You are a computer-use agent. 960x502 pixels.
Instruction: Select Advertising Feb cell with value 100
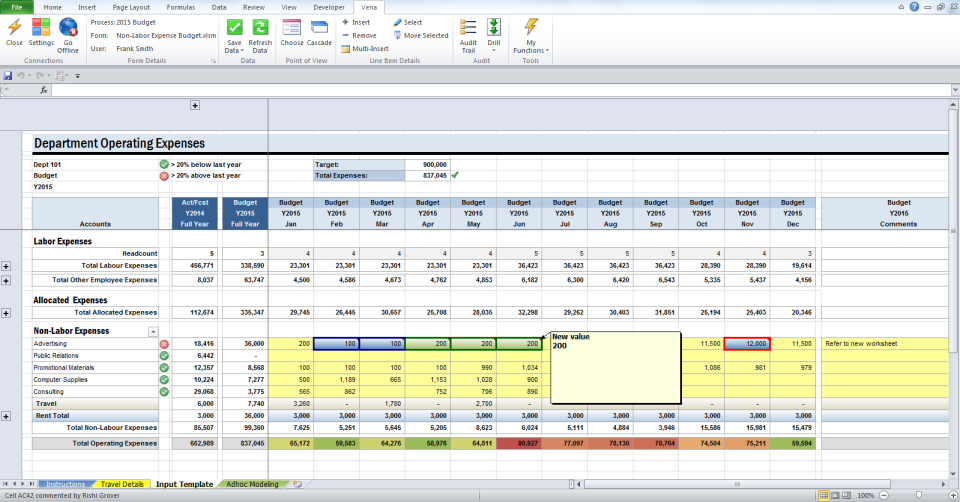click(336, 344)
